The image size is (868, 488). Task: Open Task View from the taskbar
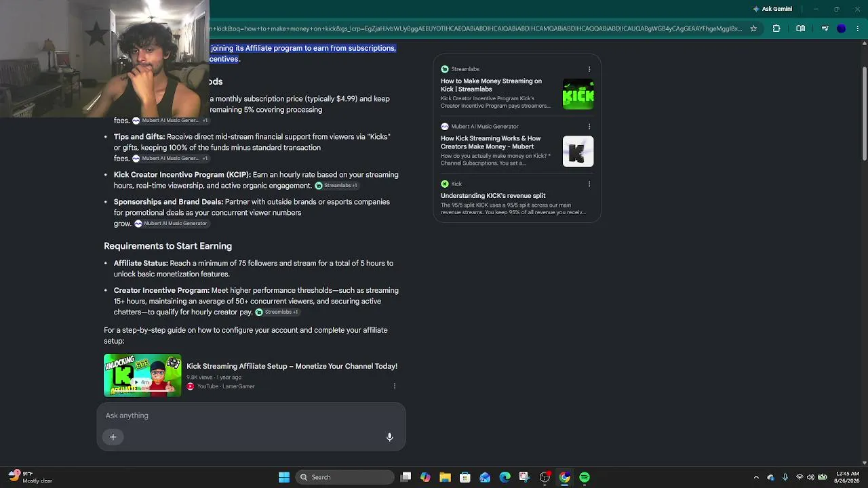(x=406, y=477)
